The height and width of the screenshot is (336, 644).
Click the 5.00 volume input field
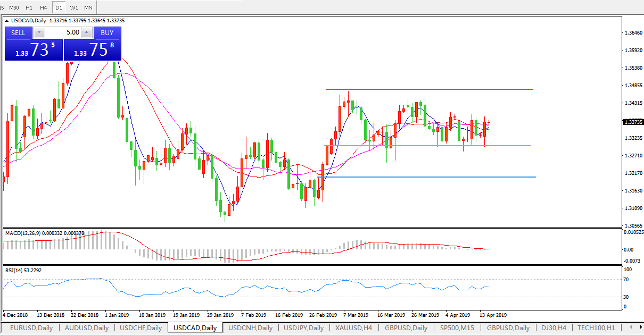pos(63,32)
